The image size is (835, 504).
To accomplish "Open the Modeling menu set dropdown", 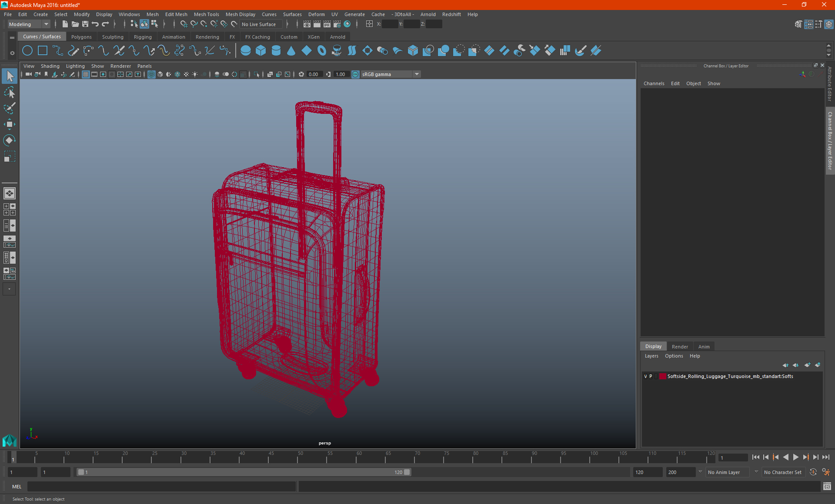I will point(29,24).
